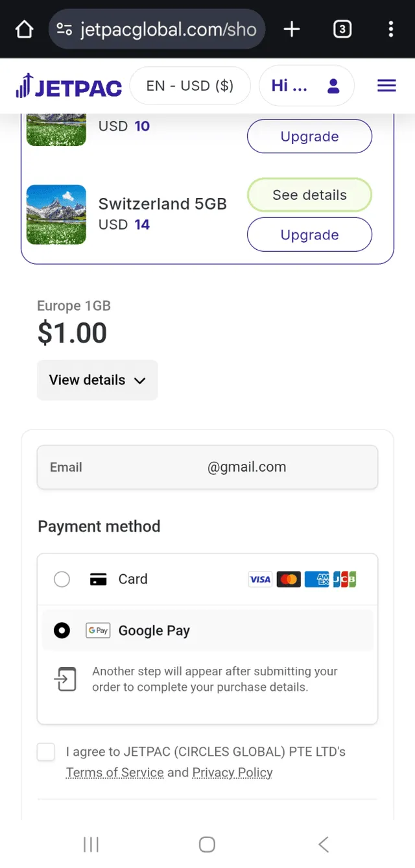Select the Card payment radio button
Viewport: 415px width, 868px height.
coord(62,579)
